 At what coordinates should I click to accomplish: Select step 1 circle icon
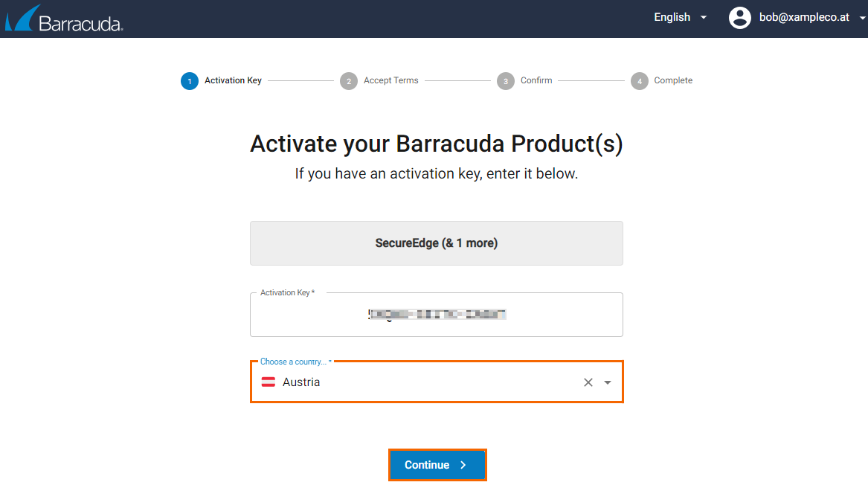coord(190,81)
